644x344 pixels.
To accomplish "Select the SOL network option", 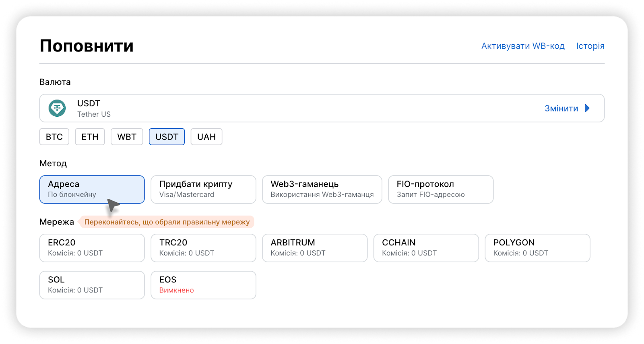I will pos(92,285).
